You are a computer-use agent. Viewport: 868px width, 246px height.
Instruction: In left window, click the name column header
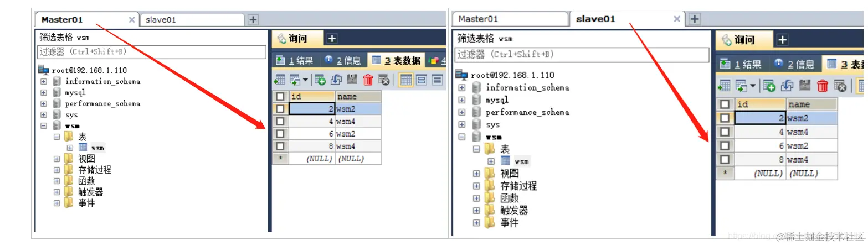[358, 96]
